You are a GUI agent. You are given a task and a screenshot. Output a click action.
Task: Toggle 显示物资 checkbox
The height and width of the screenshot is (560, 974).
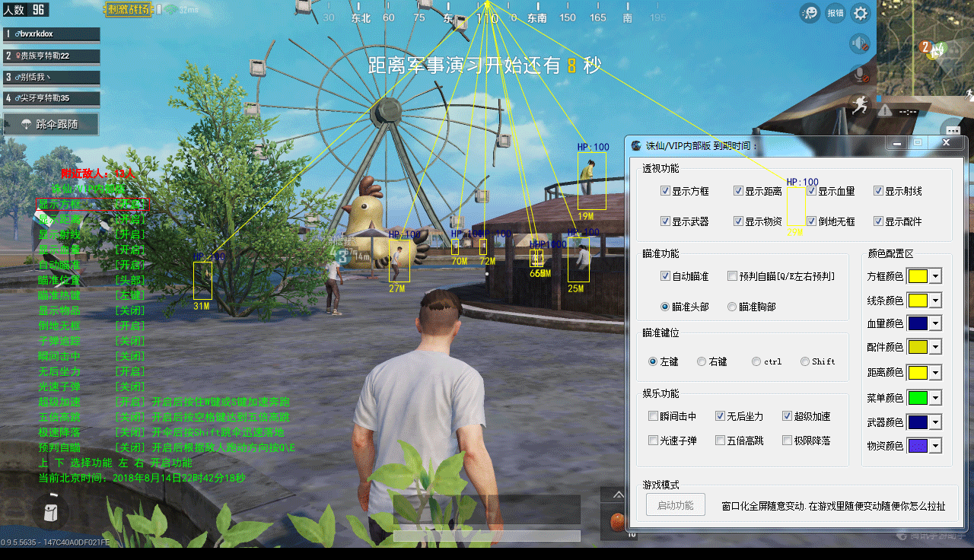tap(739, 221)
